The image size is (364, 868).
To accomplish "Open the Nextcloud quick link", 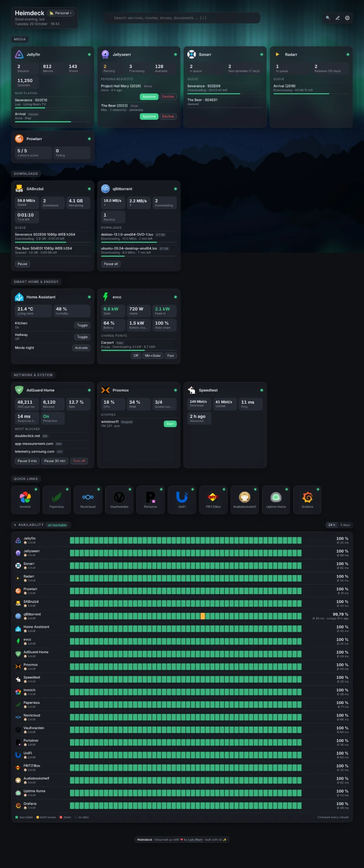I will pos(88,500).
